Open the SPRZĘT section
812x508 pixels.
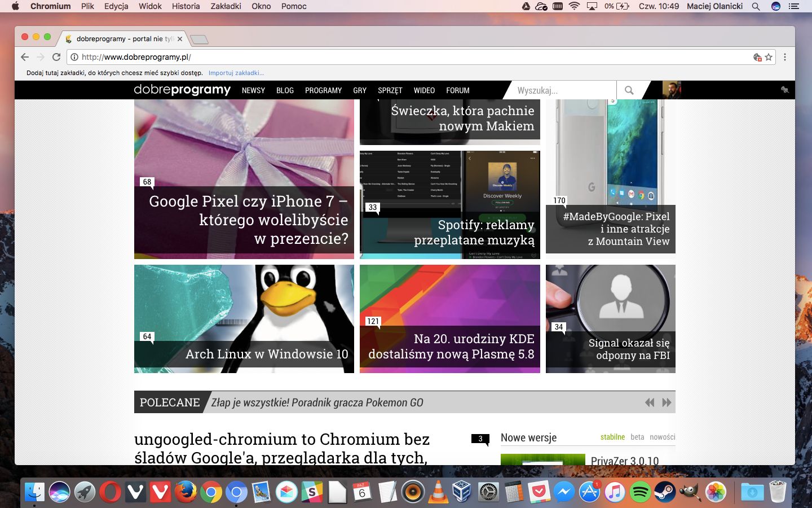[390, 90]
